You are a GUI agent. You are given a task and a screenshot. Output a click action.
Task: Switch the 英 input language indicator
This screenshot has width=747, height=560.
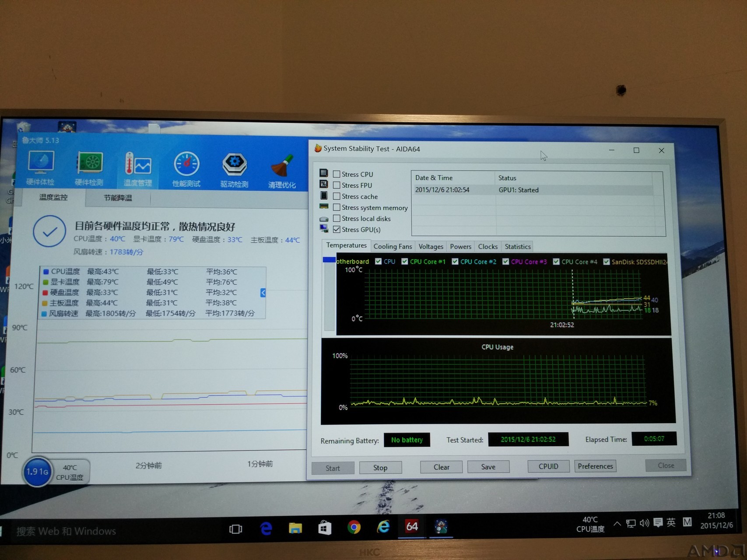coord(671,522)
